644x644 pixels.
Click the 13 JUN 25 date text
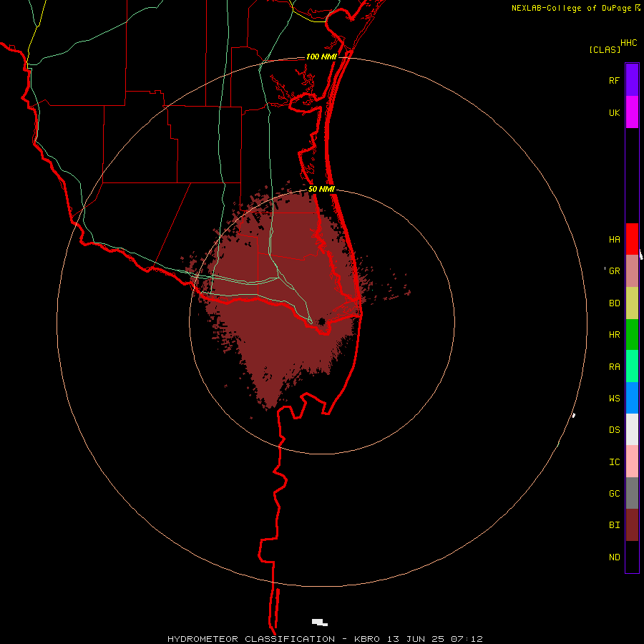tap(415, 639)
